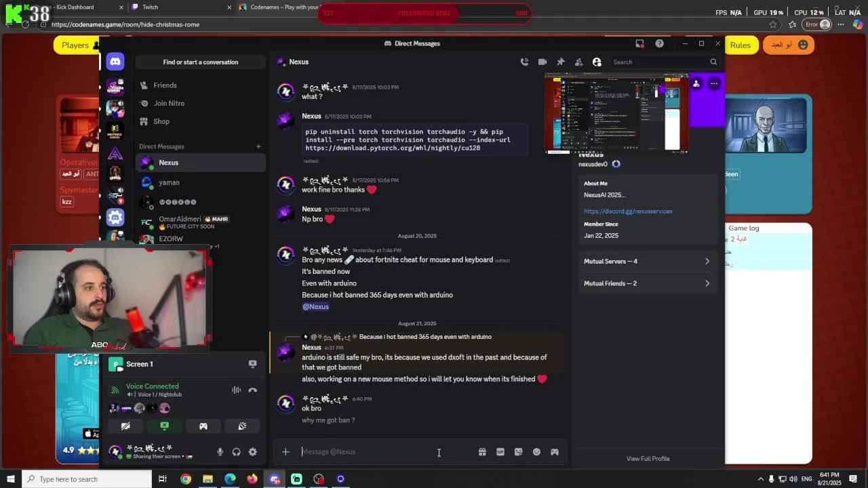Screen dimensions: 868x488
Task: Add friends to the Nexus DM
Action: (x=578, y=62)
